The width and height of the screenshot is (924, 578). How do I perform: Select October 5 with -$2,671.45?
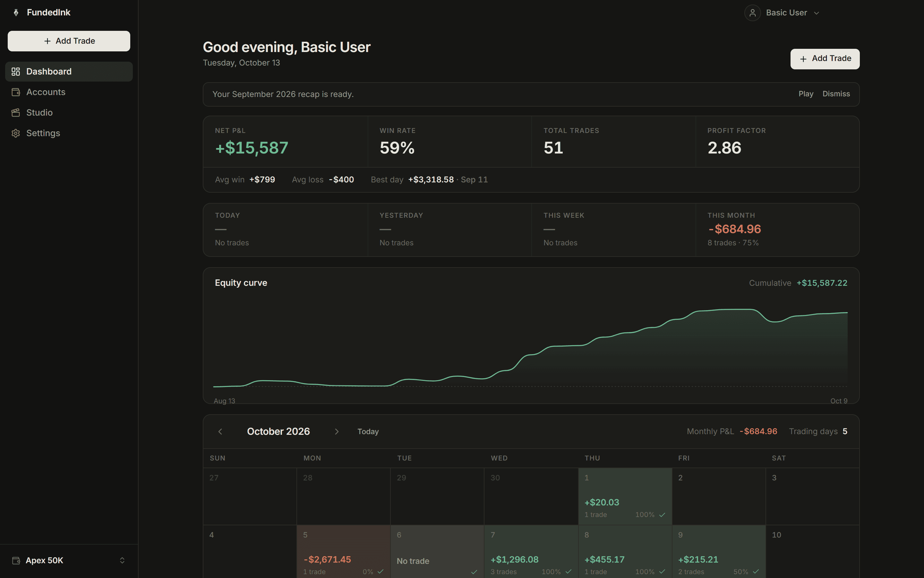[x=344, y=552]
